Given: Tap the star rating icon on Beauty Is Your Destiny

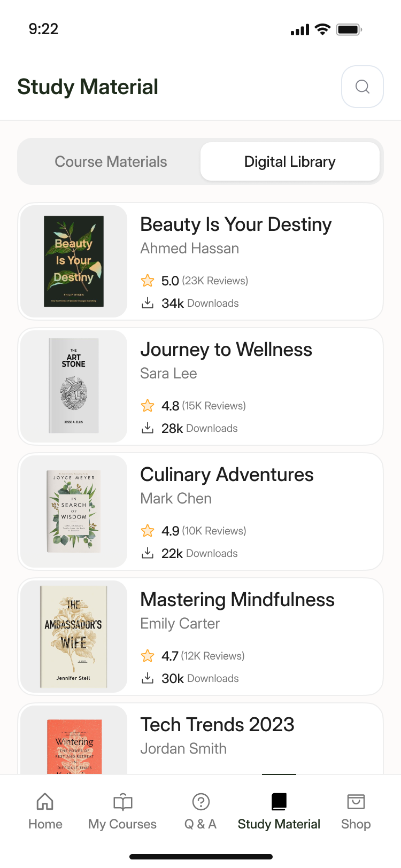Looking at the screenshot, I should (x=148, y=281).
